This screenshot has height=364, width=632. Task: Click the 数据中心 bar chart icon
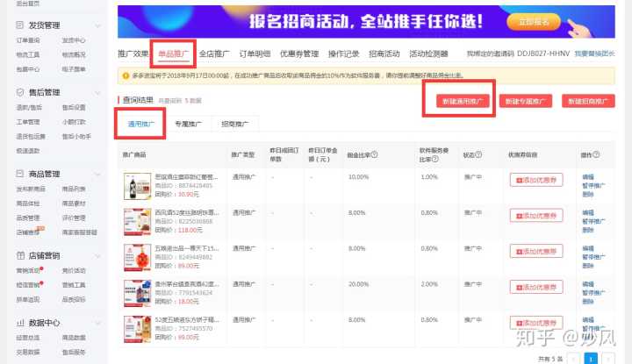(20, 323)
